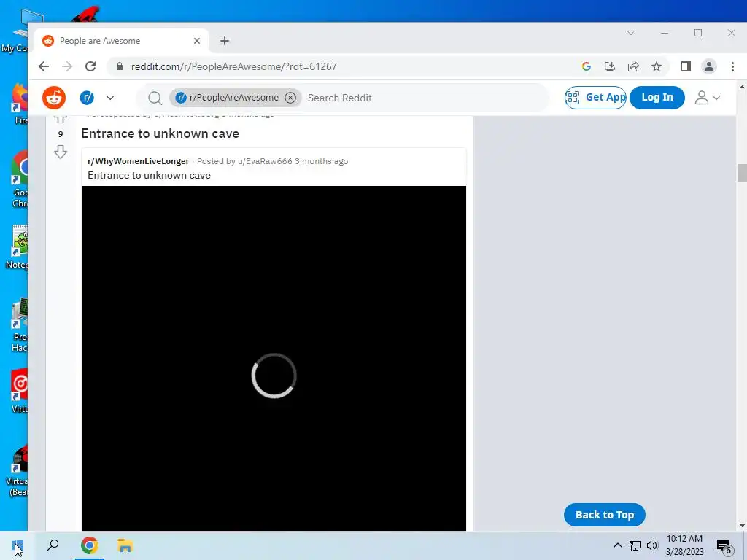Upvote the Entrance to unknown cave post
The width and height of the screenshot is (747, 560).
coord(61,118)
